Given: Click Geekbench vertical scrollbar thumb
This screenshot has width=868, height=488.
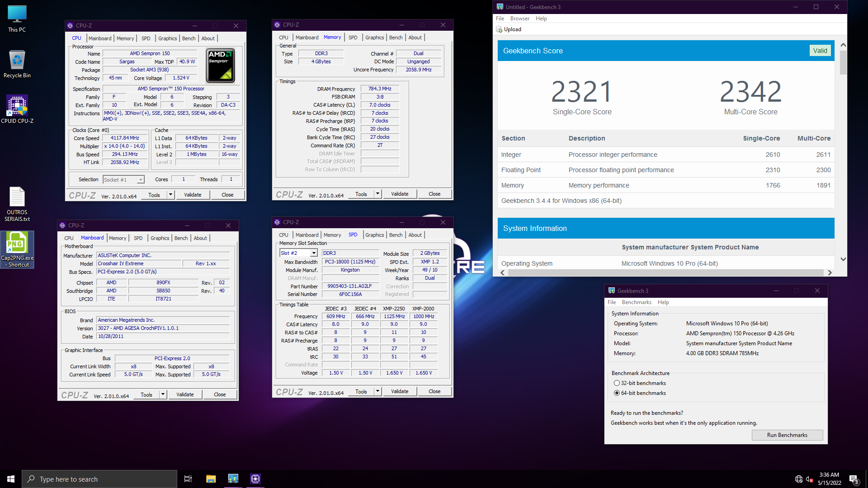Looking at the screenshot, I should 843,62.
